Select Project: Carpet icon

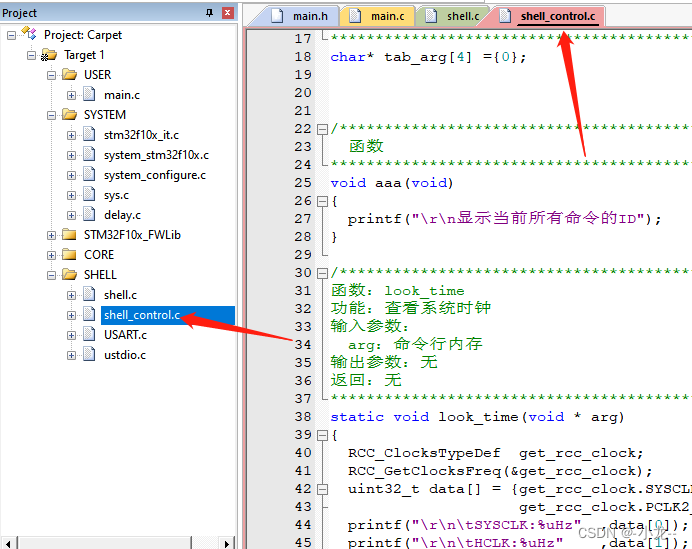(29, 33)
